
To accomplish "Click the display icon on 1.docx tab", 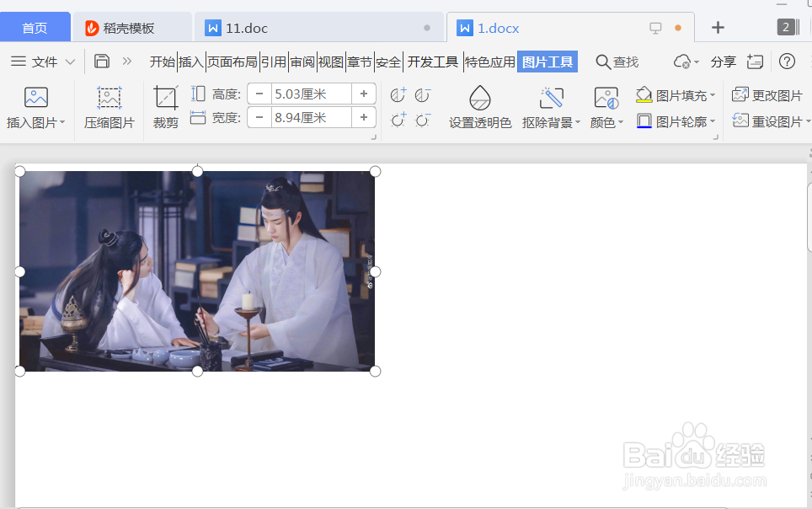I will [655, 28].
